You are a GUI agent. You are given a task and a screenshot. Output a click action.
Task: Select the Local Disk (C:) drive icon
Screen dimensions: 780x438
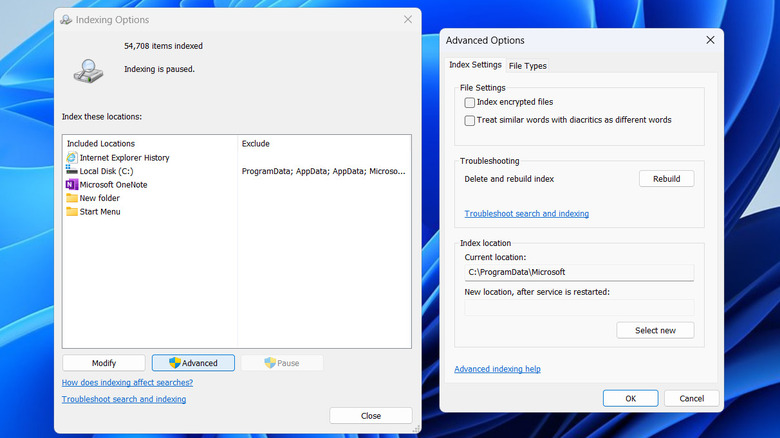(72, 171)
